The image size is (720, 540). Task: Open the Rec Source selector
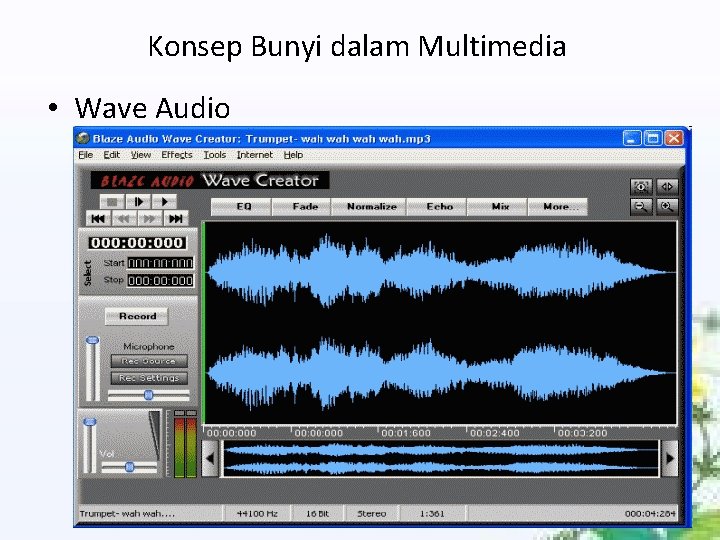(x=149, y=361)
